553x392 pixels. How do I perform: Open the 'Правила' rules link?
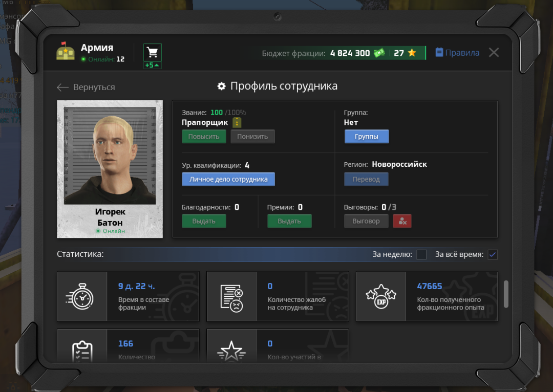pyautogui.click(x=457, y=53)
